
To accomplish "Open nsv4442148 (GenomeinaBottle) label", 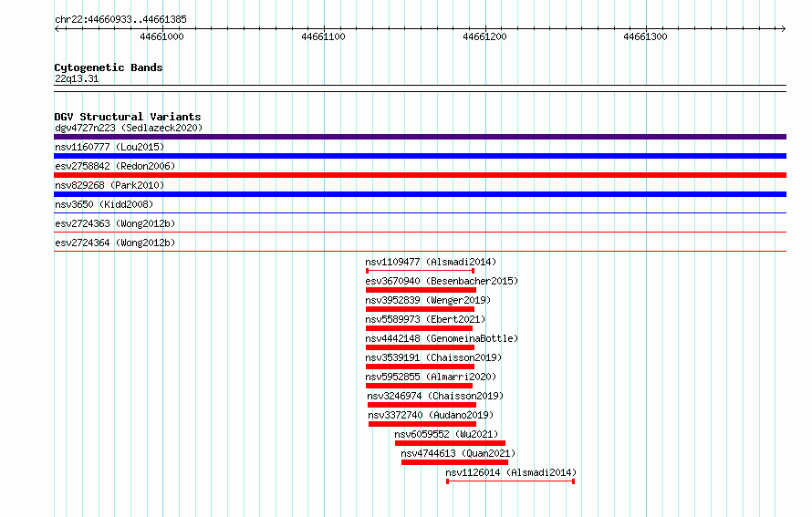I will [442, 338].
